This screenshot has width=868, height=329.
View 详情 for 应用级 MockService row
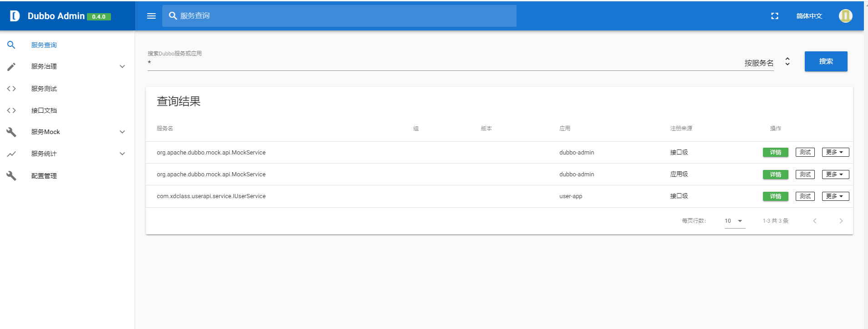click(x=776, y=174)
